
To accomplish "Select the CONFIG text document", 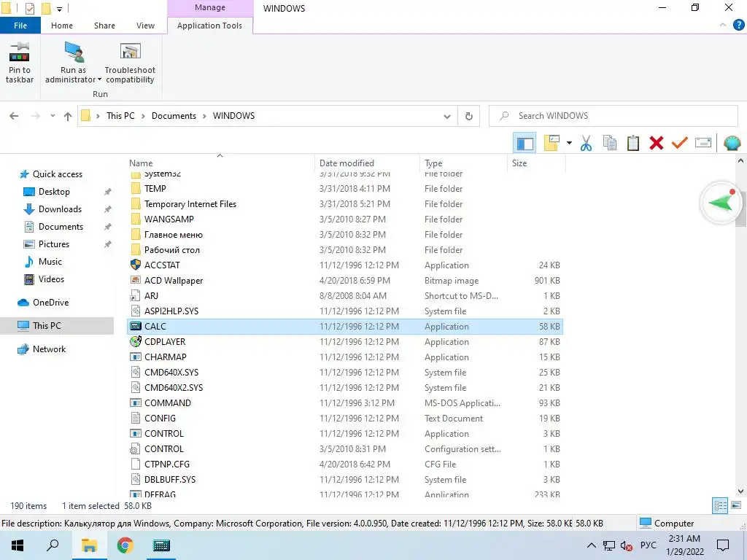I will coord(345,418).
